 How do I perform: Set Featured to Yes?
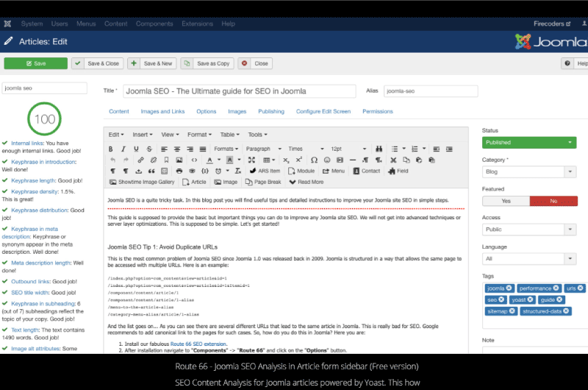[x=506, y=201]
